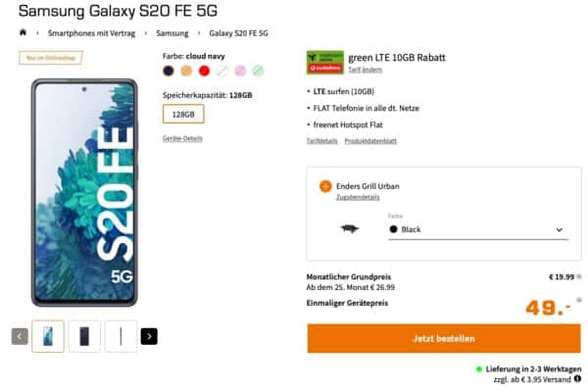Choose the red phone color
The width and height of the screenshot is (588, 390).
point(204,71)
